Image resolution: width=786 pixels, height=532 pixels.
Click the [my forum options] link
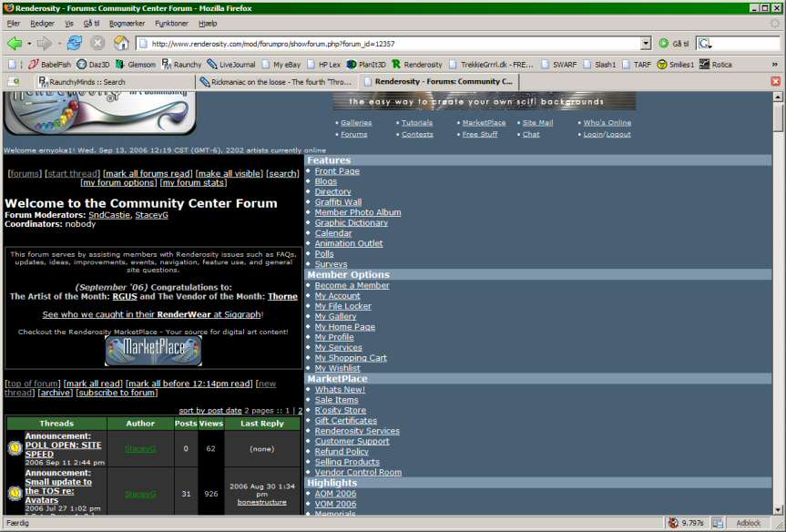[x=118, y=182]
